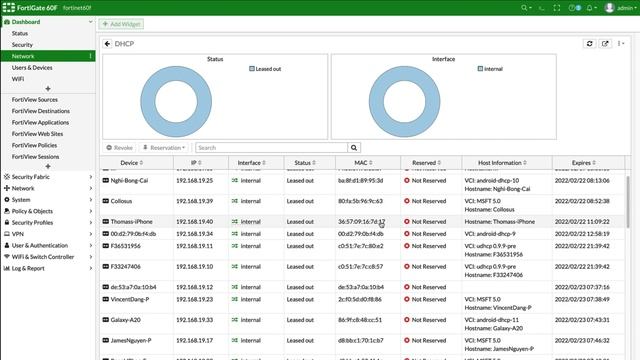Click the FortiGate logo icon
640x360 pixels.
tap(9, 7)
